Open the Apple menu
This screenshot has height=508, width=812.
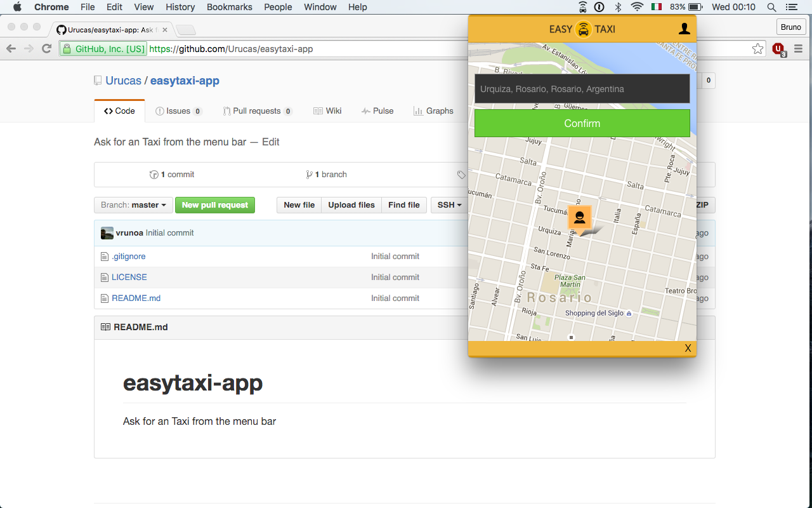pos(17,7)
